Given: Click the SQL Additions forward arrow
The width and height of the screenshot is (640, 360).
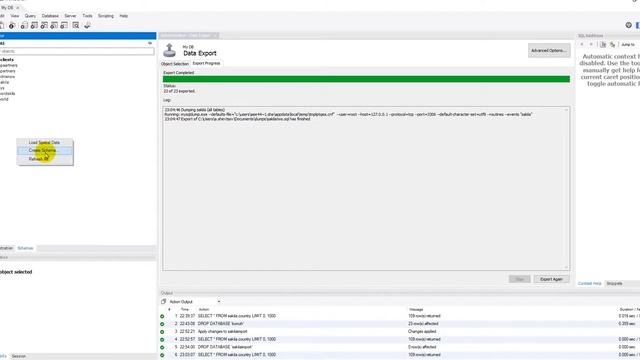Looking at the screenshot, I should [591, 44].
